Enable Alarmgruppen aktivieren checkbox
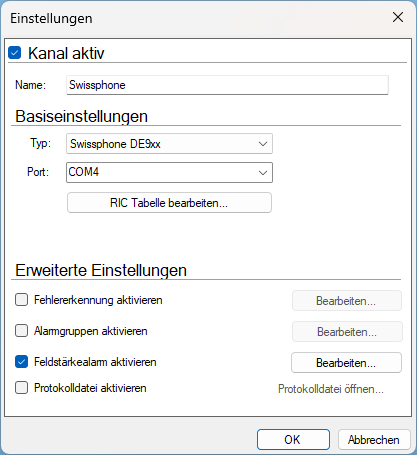This screenshot has height=455, width=417. (x=21, y=331)
